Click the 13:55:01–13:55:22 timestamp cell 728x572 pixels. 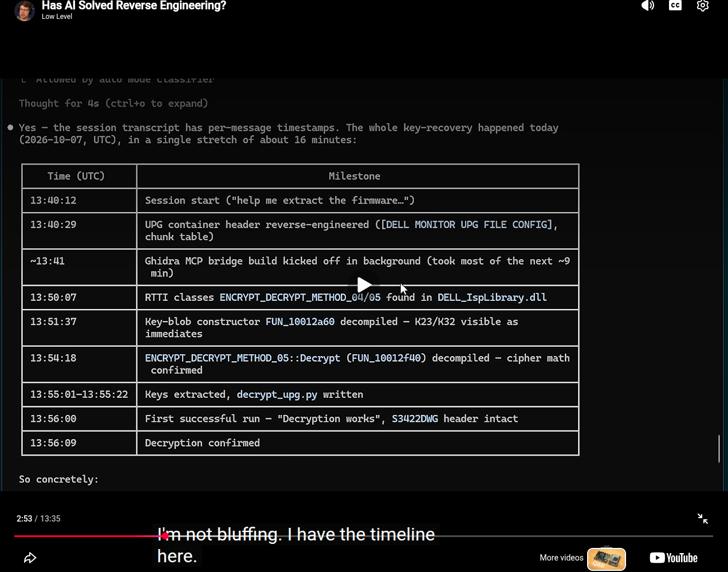79,394
